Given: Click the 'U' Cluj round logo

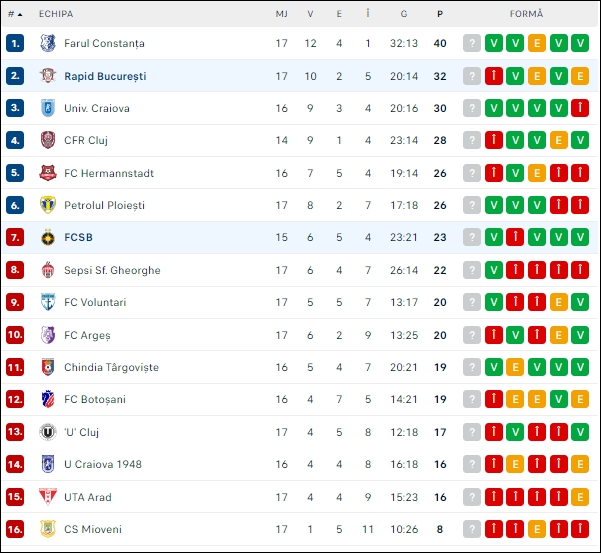Looking at the screenshot, I should [48, 432].
